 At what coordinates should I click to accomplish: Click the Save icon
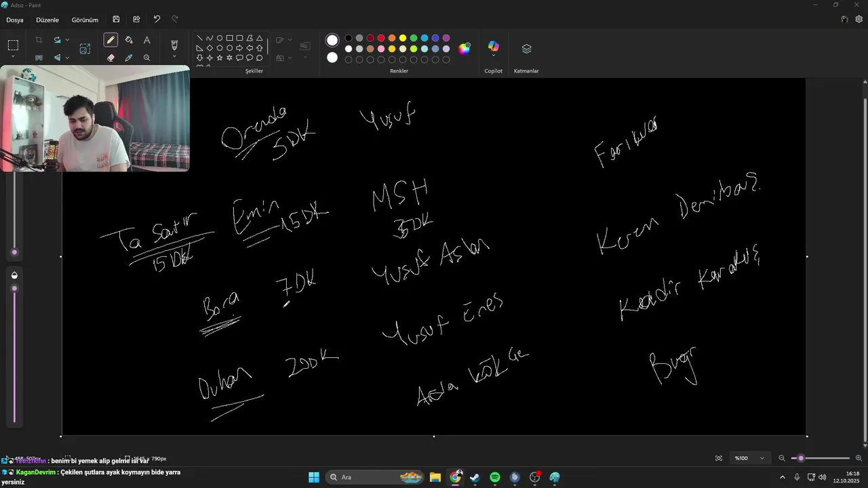point(117,20)
